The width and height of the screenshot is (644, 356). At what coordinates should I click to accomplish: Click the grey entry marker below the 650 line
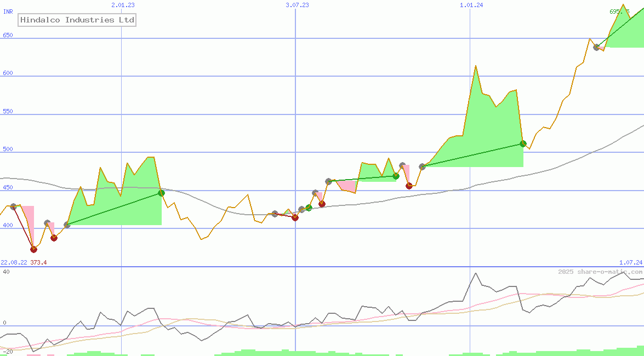click(x=596, y=47)
